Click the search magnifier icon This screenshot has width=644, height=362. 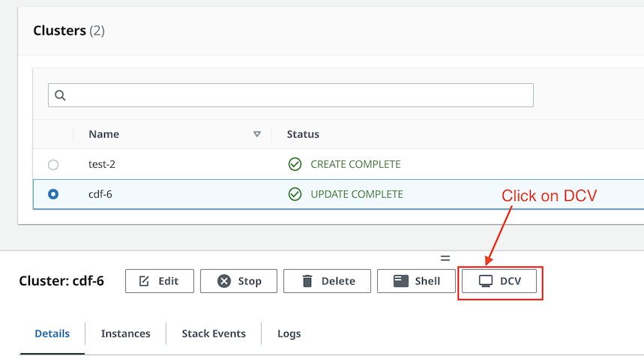coord(60,95)
